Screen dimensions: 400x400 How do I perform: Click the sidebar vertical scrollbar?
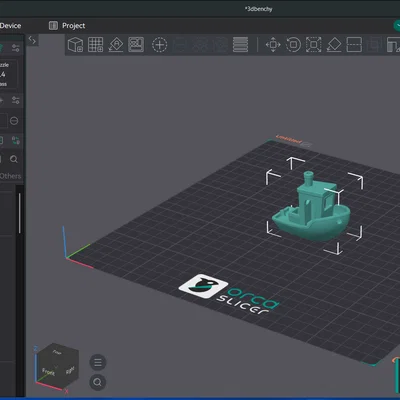tap(20, 213)
